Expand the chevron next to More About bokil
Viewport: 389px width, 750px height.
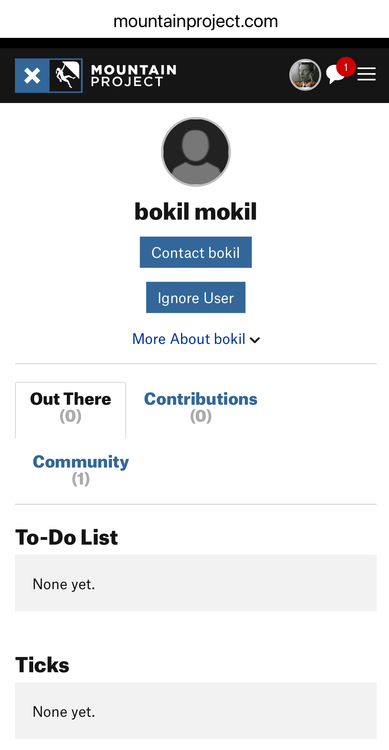[x=255, y=340]
